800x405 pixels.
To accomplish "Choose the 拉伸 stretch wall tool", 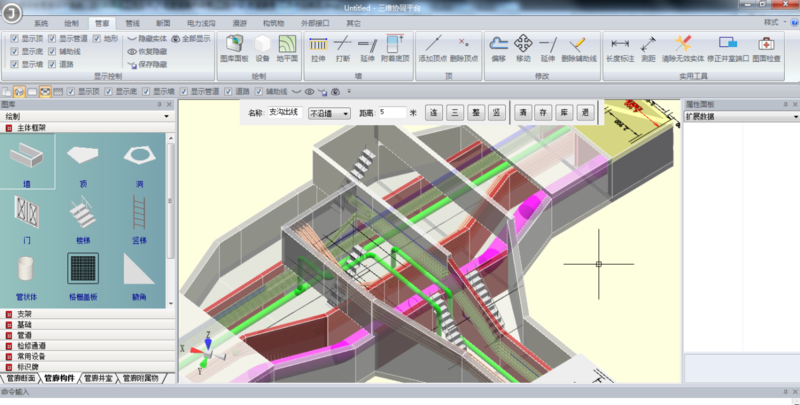I will (x=318, y=48).
